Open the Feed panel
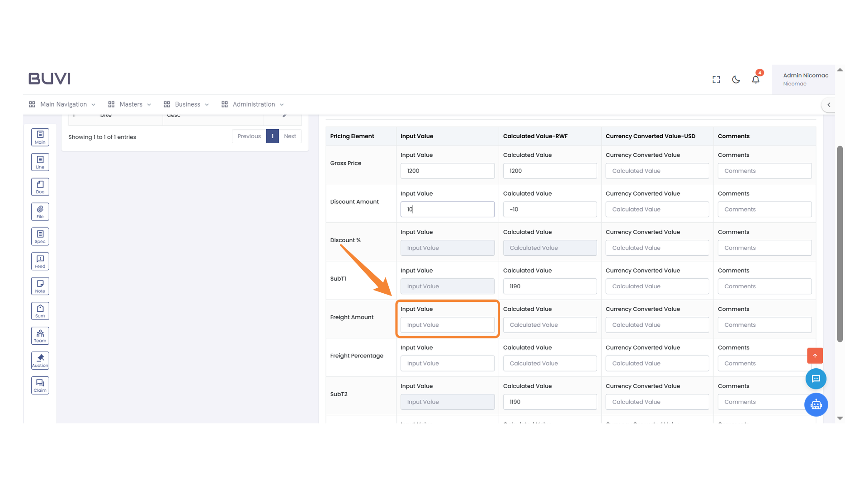Image resolution: width=868 pixels, height=488 pixels. (40, 261)
